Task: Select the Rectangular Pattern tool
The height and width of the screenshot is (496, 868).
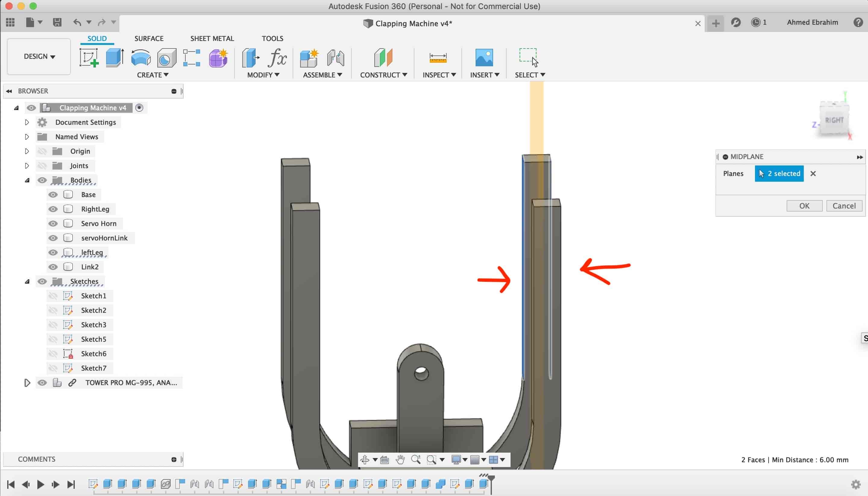Action: coord(191,58)
